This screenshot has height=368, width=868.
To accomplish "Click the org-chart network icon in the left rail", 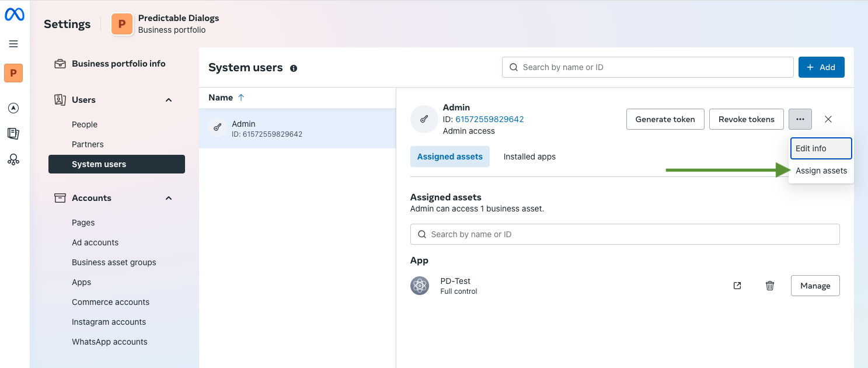I will click(x=13, y=159).
